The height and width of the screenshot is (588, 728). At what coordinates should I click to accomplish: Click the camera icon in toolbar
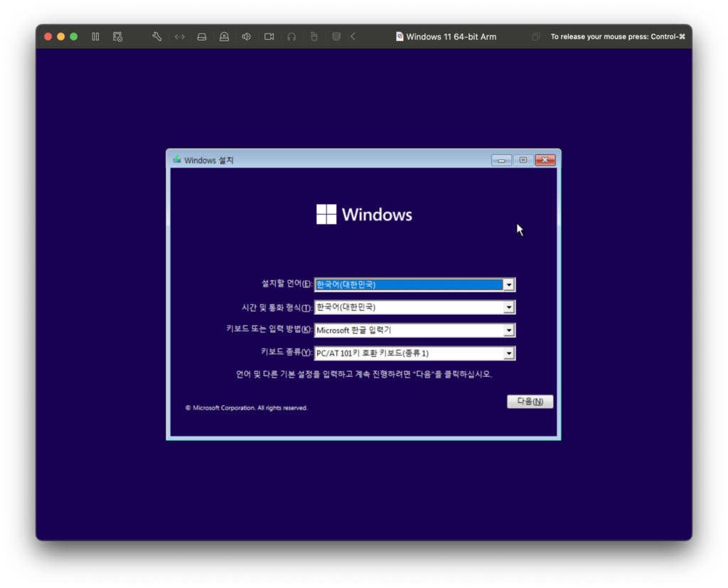click(269, 36)
